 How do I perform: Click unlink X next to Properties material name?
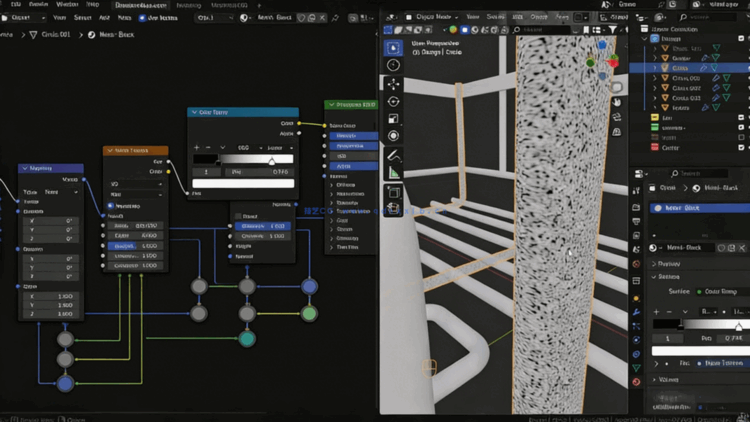(742, 248)
